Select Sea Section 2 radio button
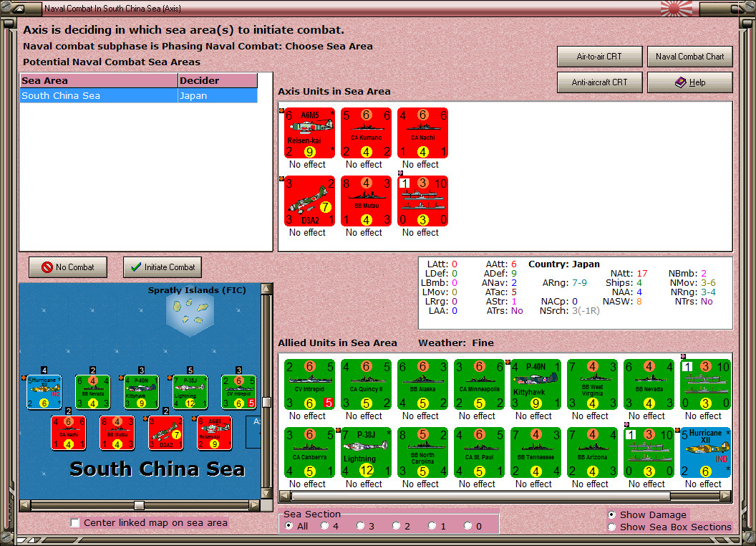The width and height of the screenshot is (756, 546). pyautogui.click(x=396, y=526)
